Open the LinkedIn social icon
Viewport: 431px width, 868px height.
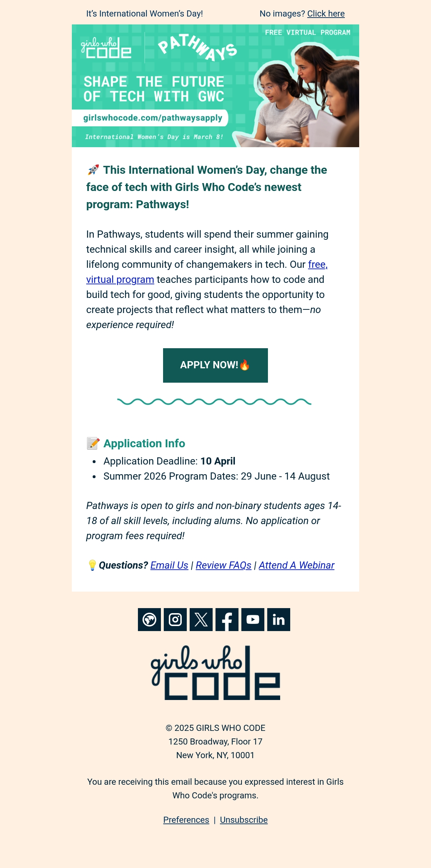(x=279, y=620)
